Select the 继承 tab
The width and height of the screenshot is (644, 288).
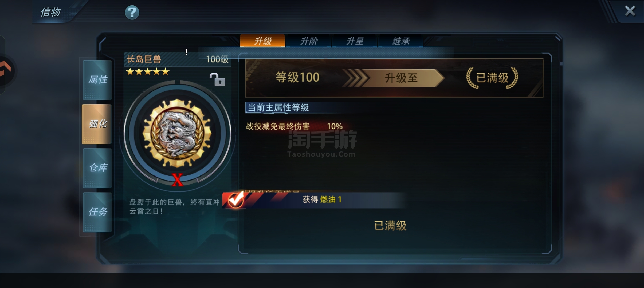(401, 41)
